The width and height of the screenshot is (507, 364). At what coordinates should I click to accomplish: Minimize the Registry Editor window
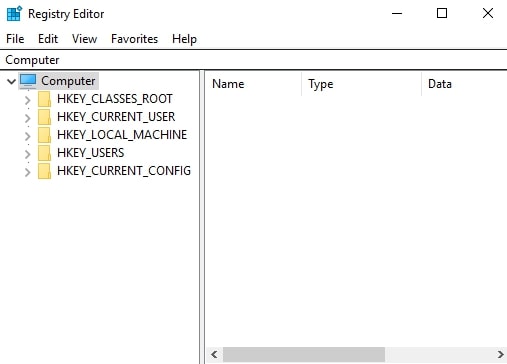tap(397, 14)
